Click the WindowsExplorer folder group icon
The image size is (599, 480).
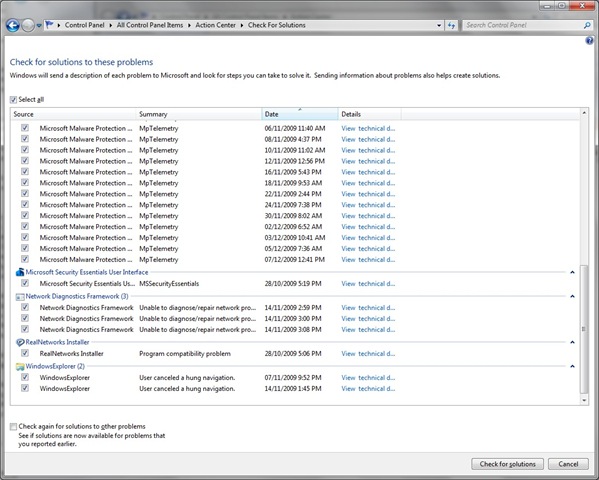[x=20, y=366]
